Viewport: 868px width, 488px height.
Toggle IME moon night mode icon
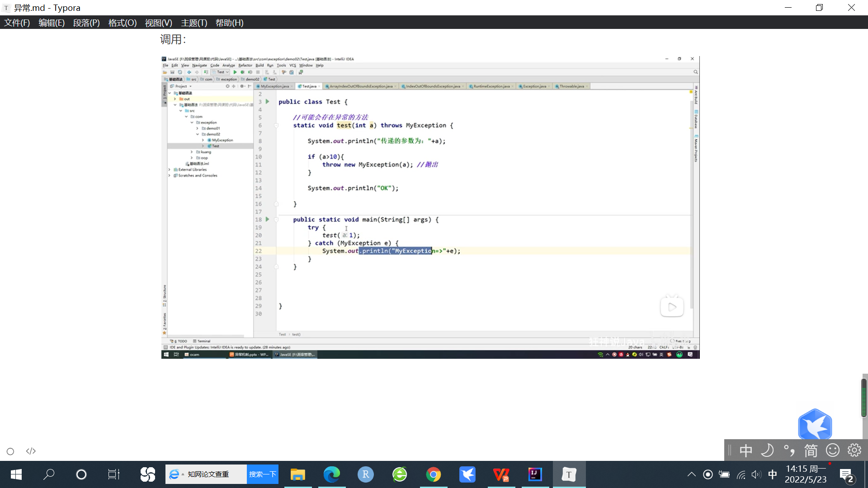point(768,450)
